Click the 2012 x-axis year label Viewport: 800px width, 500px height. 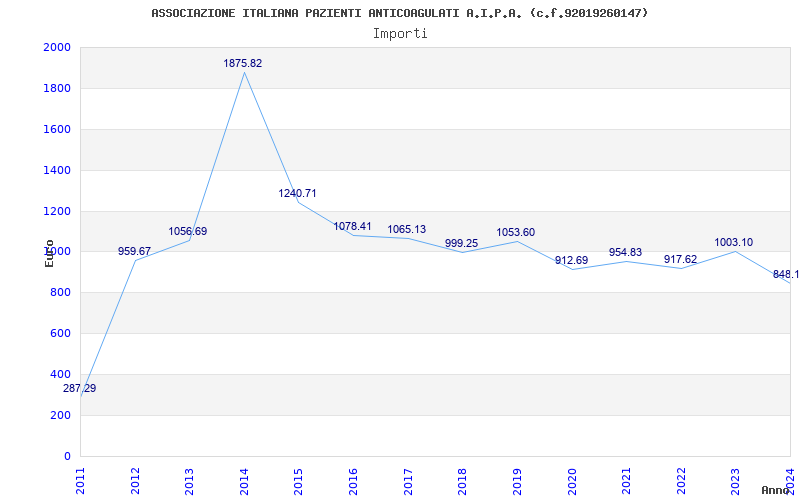135,481
